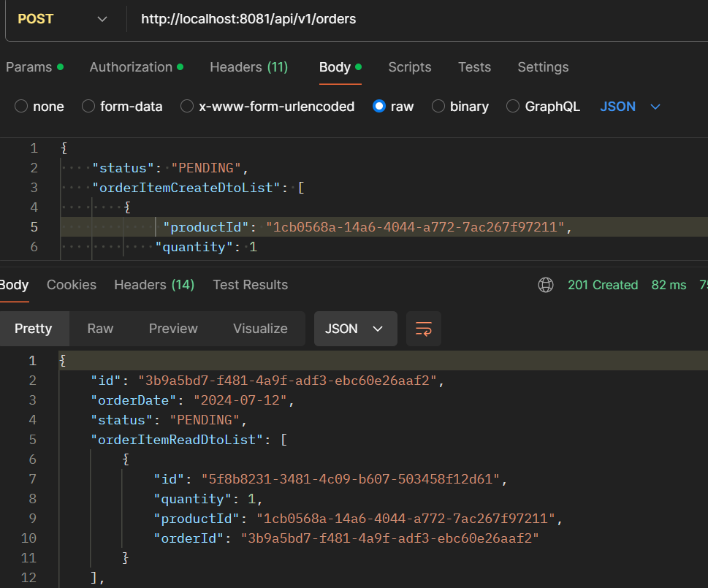Open the response JSON format dropdown
This screenshot has height=588, width=708.
(355, 329)
